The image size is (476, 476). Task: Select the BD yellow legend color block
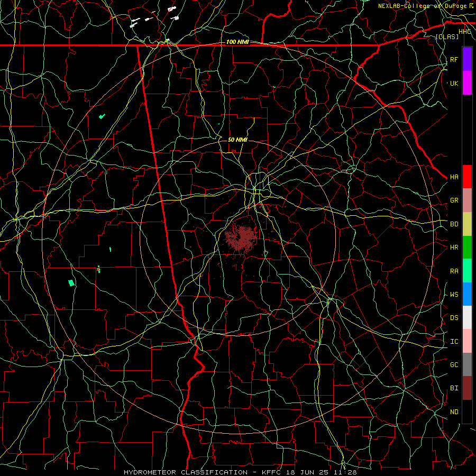click(467, 224)
